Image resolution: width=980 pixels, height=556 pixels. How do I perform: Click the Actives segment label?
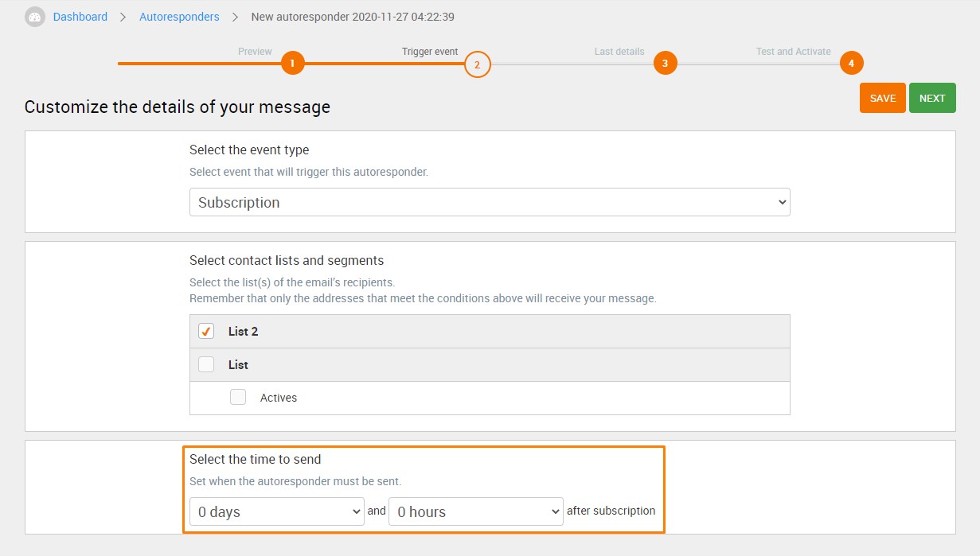click(279, 398)
